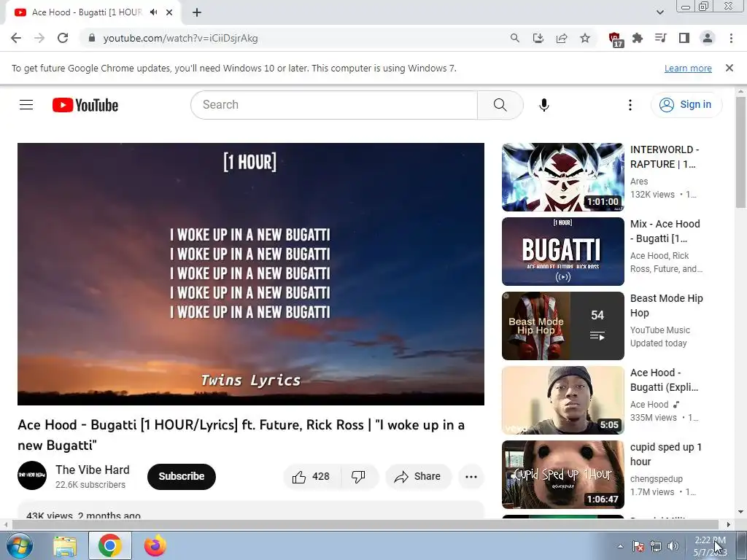Open the Ace Hood - Bugatti (Explicit) thumbnail
Screen dimensions: 747x560
[562, 400]
